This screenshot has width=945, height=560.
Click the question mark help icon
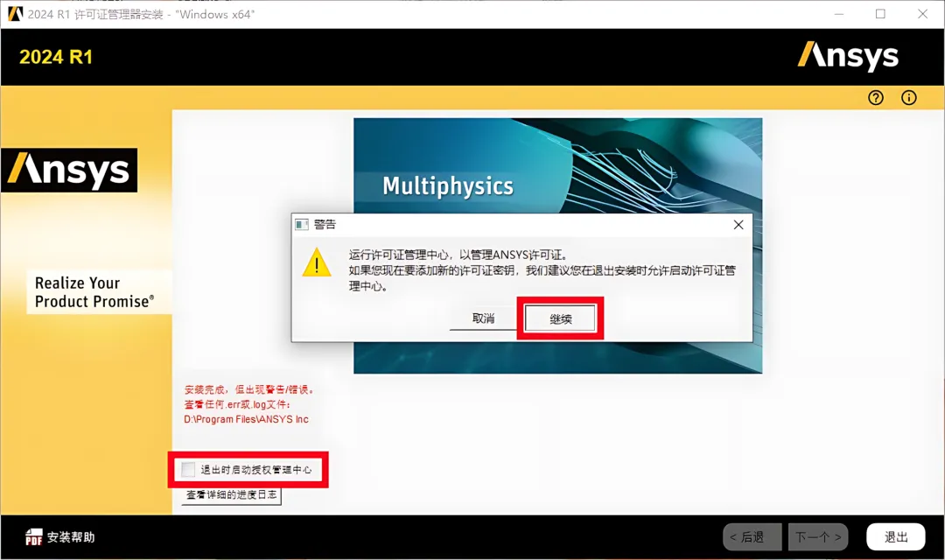(x=876, y=98)
